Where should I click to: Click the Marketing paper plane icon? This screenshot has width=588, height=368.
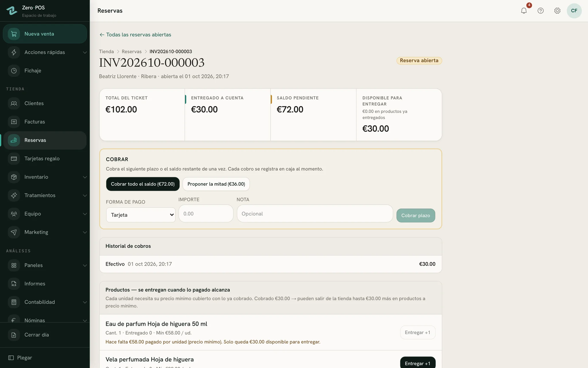14,232
